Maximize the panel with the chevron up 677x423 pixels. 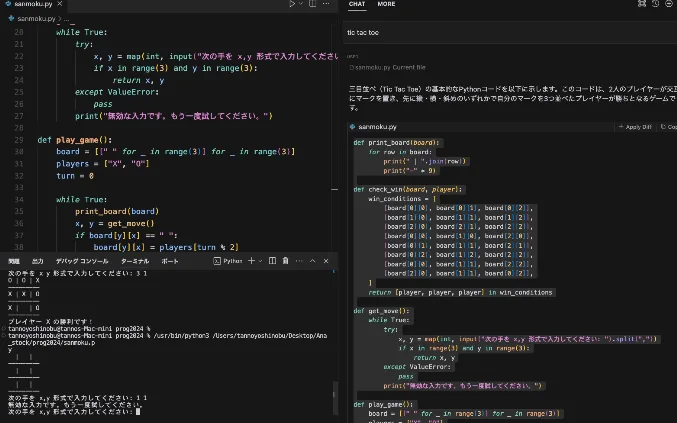tap(313, 261)
